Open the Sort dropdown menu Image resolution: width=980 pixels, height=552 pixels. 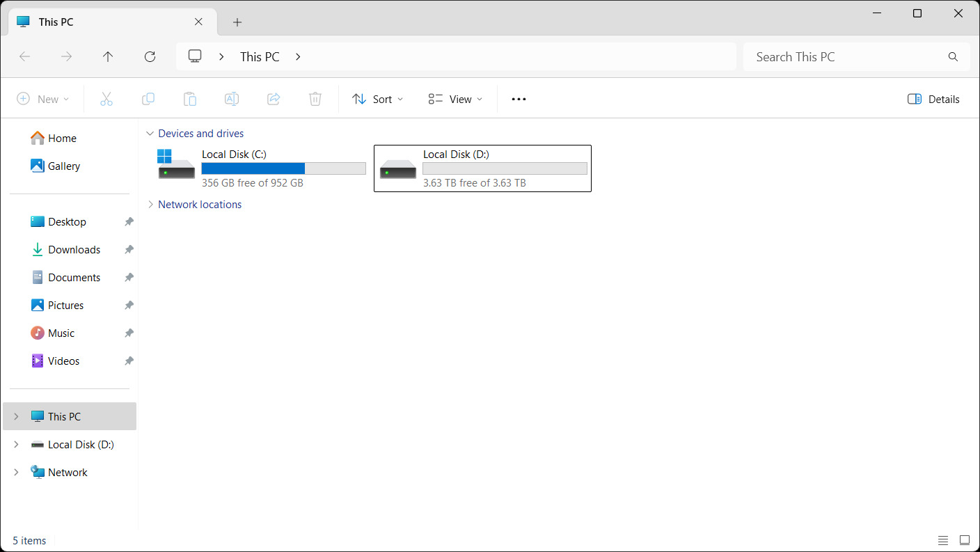(378, 99)
